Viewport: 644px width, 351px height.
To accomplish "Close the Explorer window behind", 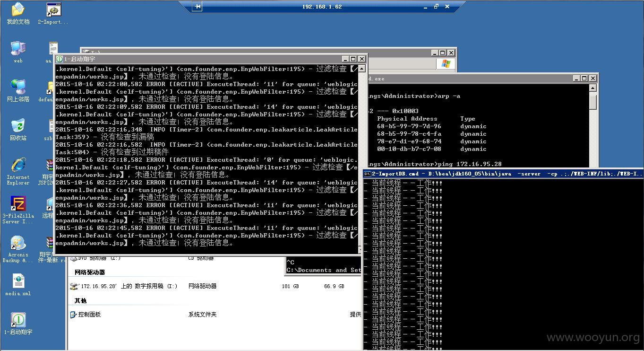I will tap(451, 53).
